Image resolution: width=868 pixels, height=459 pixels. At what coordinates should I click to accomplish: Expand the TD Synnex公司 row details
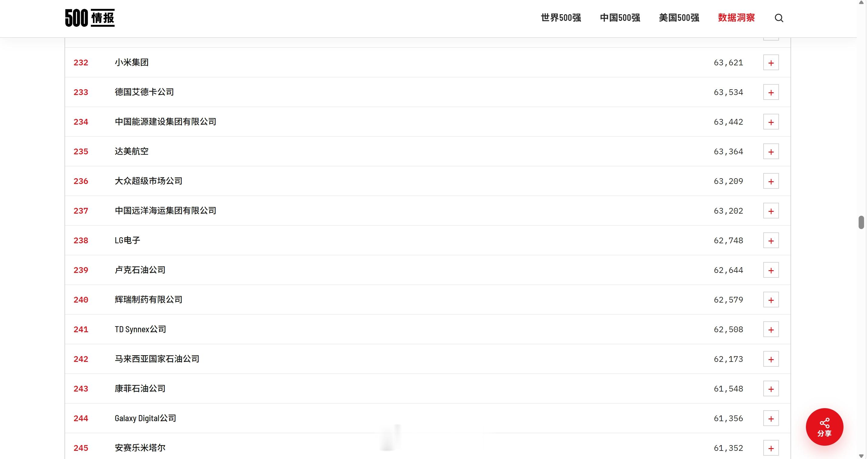point(771,329)
